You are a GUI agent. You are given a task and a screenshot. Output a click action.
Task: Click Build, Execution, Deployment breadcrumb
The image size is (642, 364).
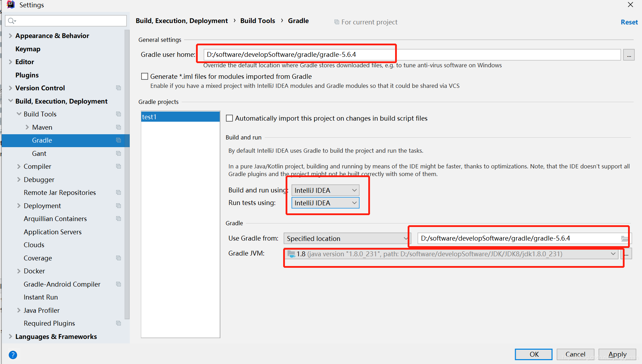point(182,21)
